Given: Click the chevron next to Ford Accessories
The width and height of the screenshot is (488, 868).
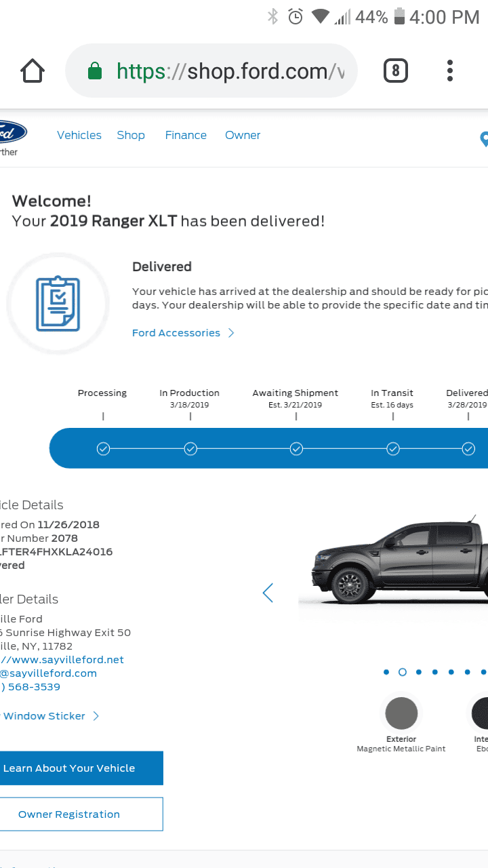Looking at the screenshot, I should (x=231, y=333).
